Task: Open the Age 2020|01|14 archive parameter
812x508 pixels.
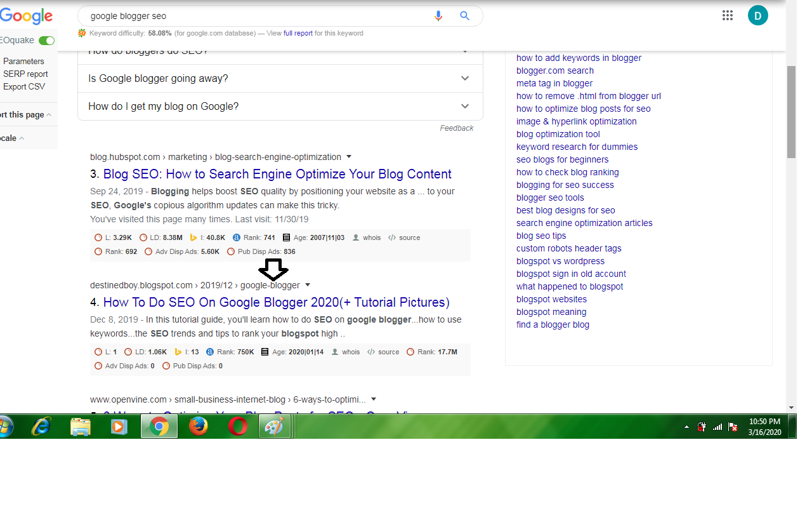Action: click(x=292, y=352)
